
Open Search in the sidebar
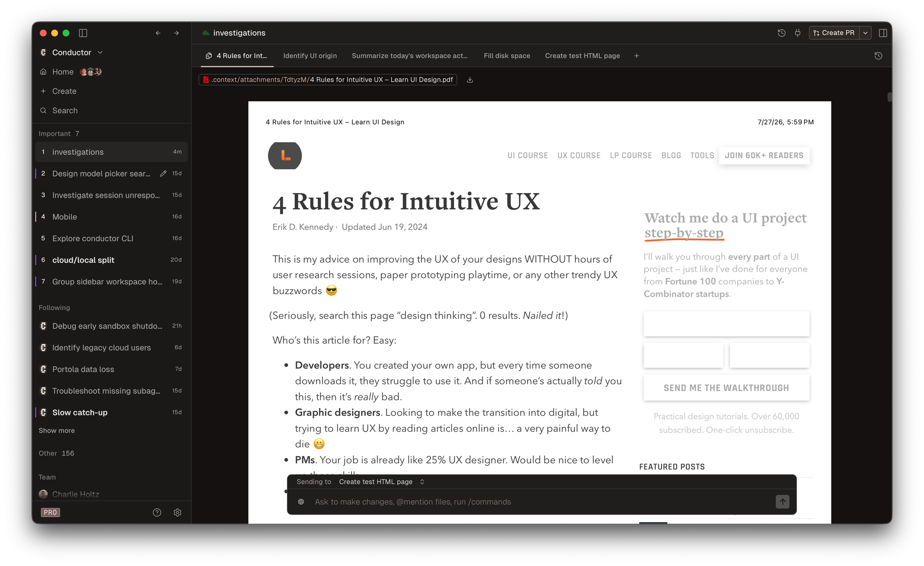click(x=65, y=110)
